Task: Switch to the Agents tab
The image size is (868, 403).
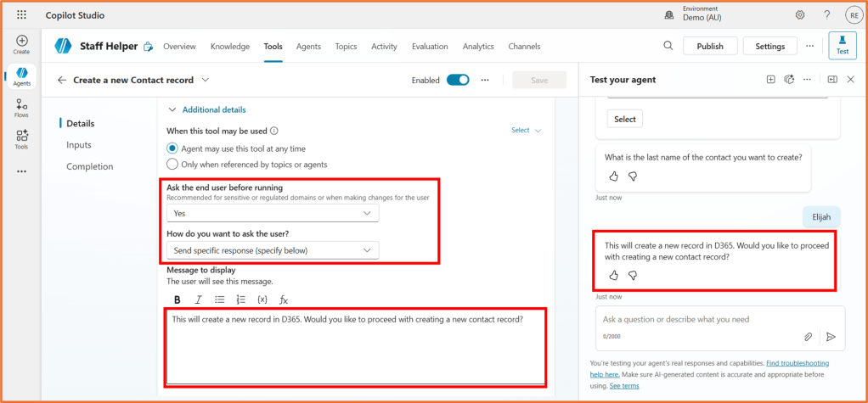Action: [308, 47]
